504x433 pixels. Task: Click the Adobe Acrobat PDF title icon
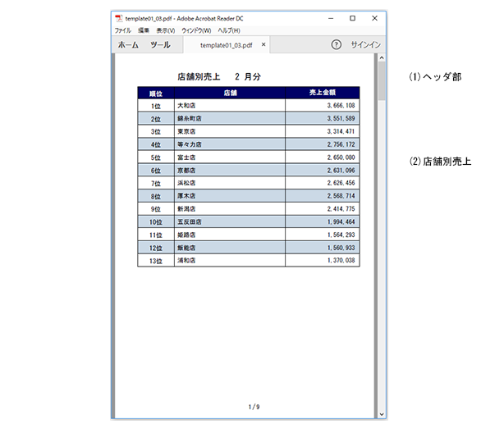click(119, 18)
